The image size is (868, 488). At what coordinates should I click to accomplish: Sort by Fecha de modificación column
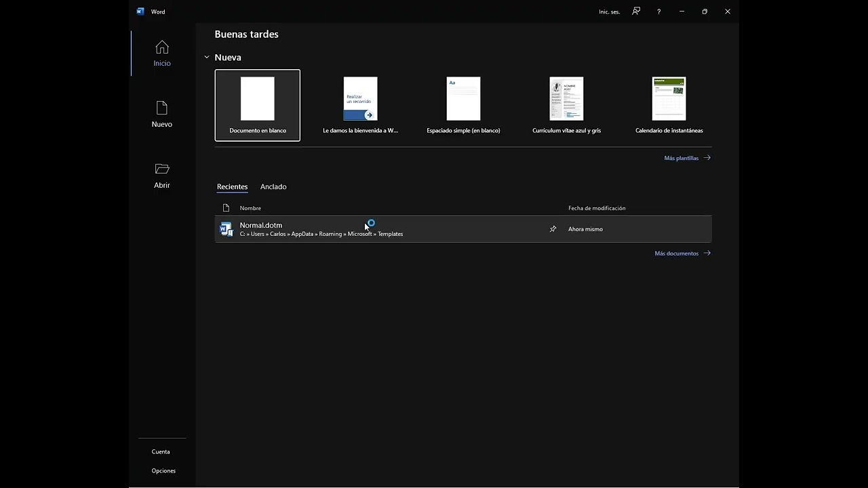(597, 208)
